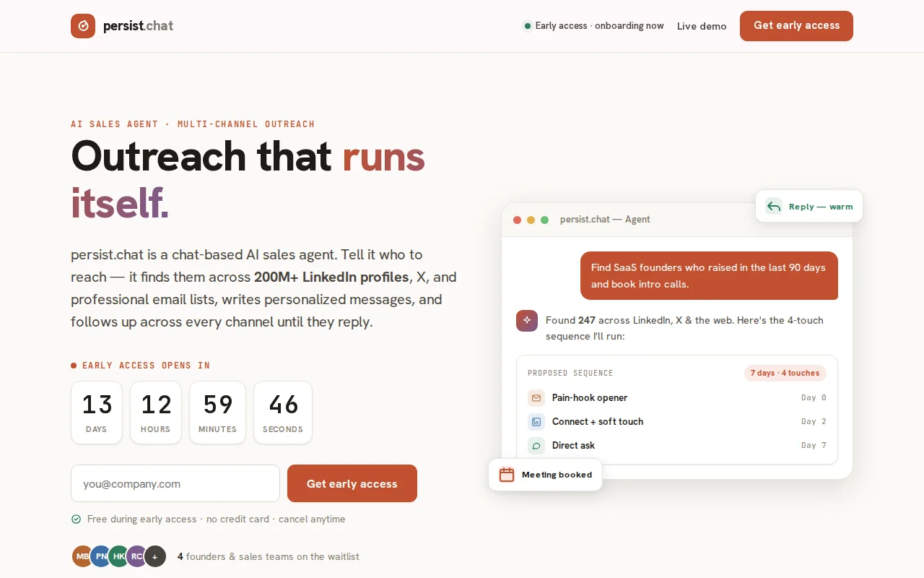Click the Hours countdown tile
Screen dimensions: 924x578
tap(156, 413)
